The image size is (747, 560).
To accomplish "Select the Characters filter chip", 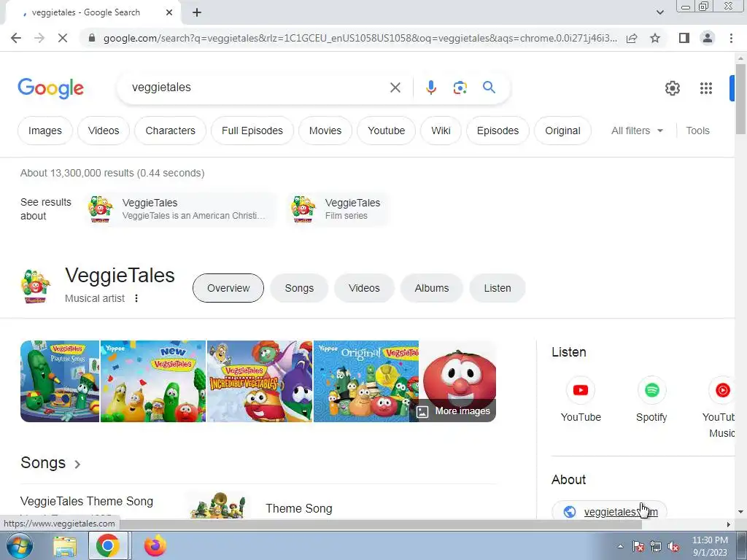I will (x=170, y=131).
